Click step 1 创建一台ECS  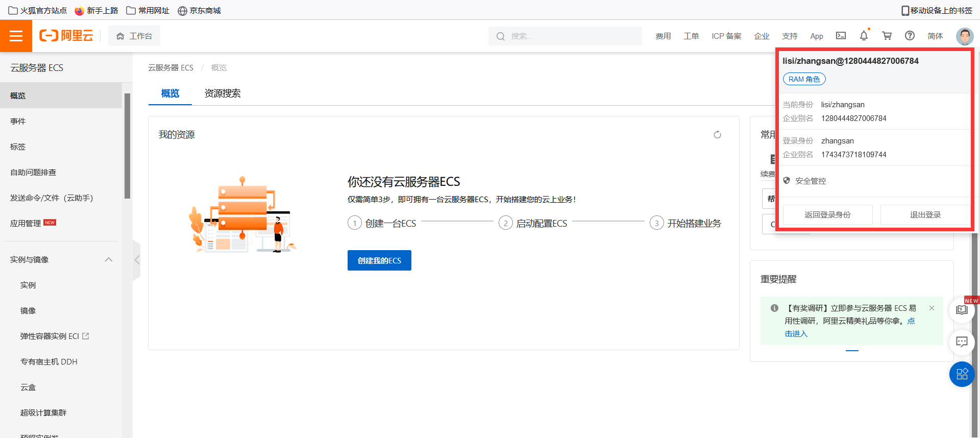point(382,223)
